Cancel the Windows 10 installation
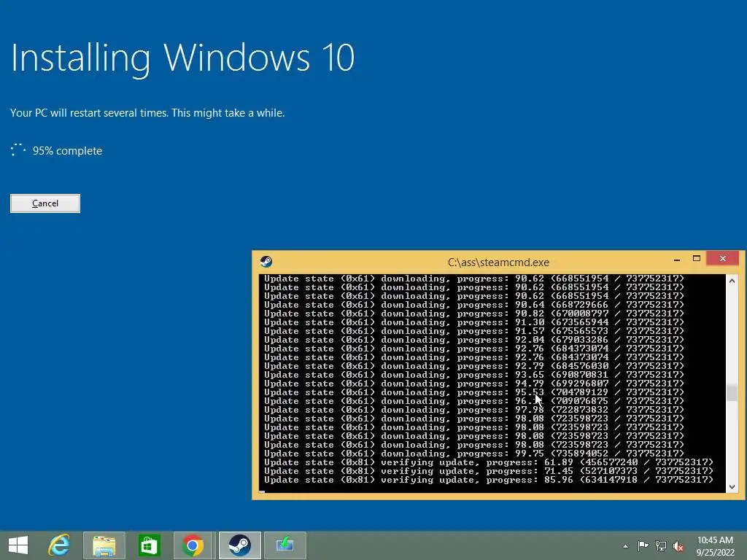This screenshot has height=560, width=747. point(45,203)
